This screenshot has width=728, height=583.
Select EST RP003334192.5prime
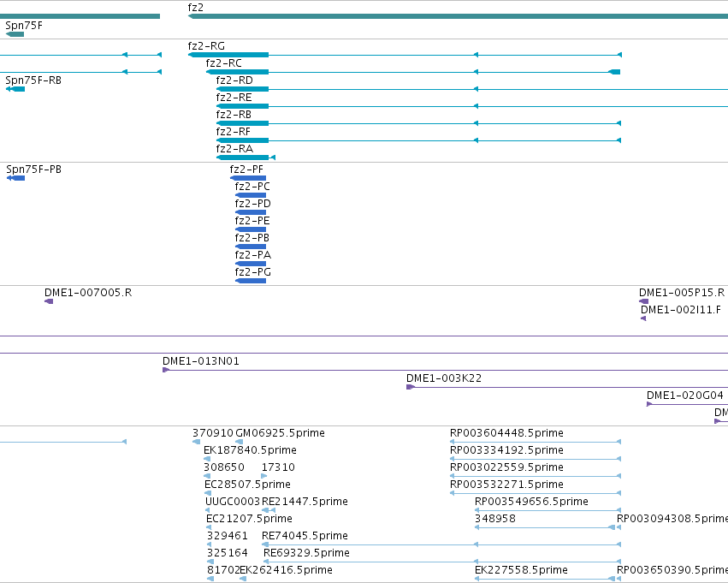(536, 459)
